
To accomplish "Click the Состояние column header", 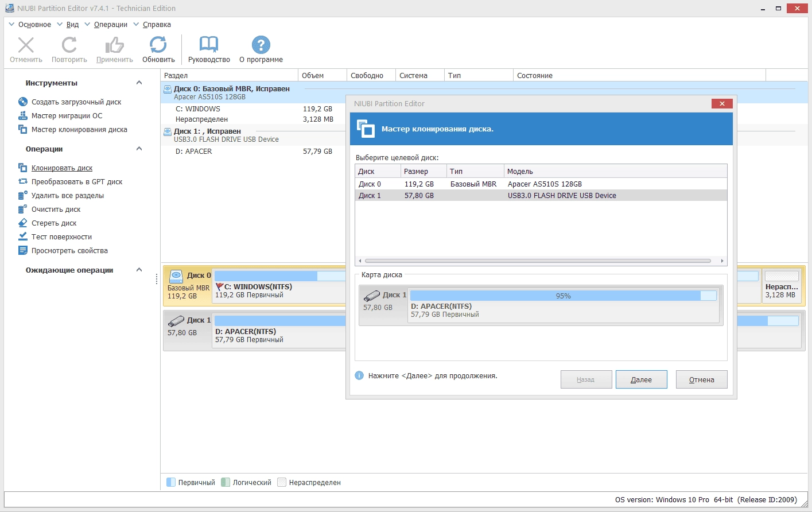I will pyautogui.click(x=639, y=75).
